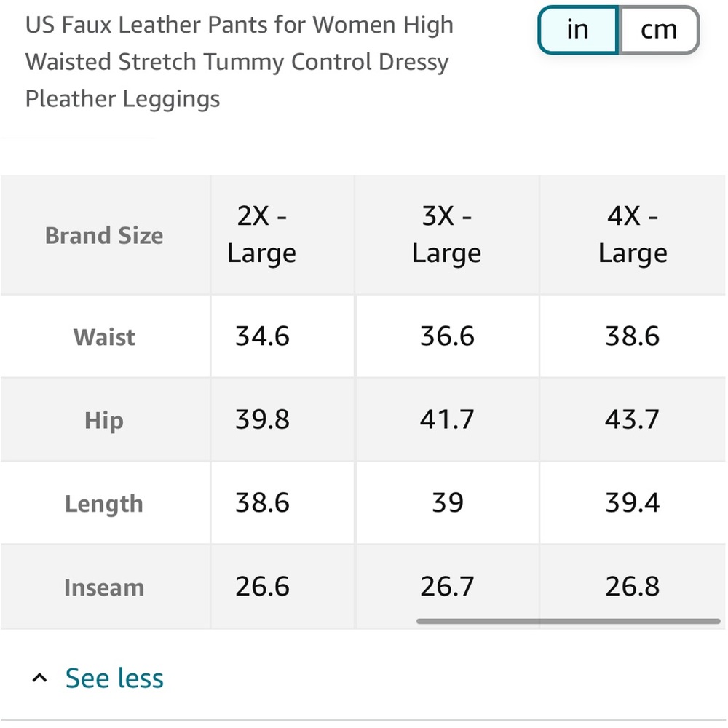Click the Brand Size header cell

[104, 234]
